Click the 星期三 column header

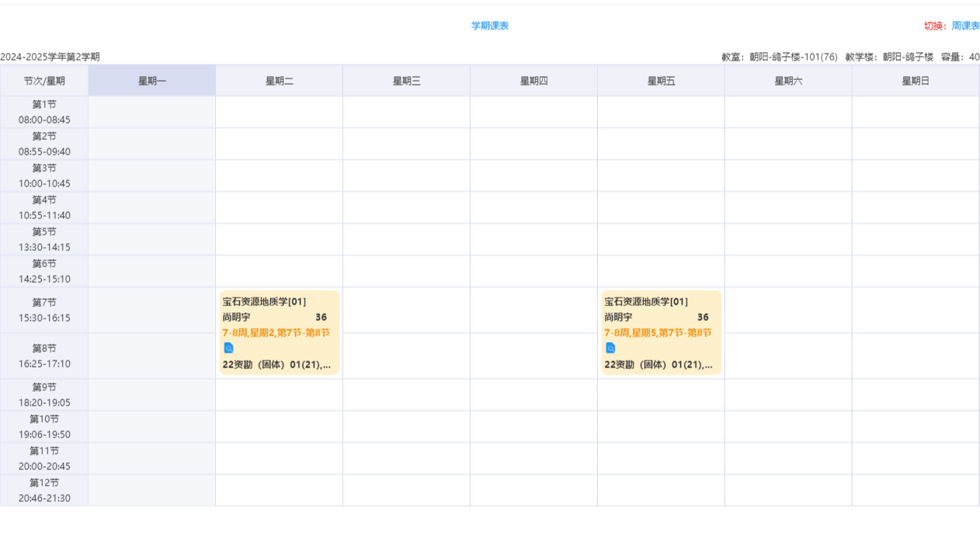[406, 81]
